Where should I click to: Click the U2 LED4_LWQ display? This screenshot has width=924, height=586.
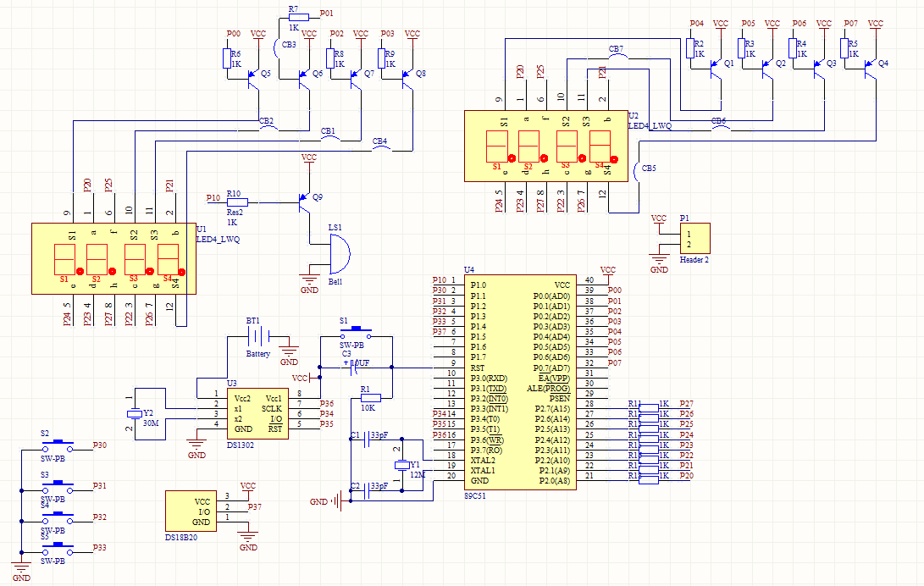(546, 146)
